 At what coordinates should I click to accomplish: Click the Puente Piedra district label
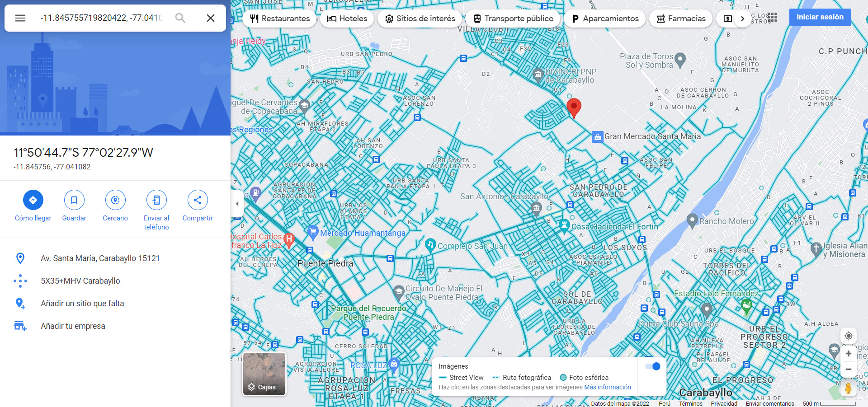click(x=325, y=263)
